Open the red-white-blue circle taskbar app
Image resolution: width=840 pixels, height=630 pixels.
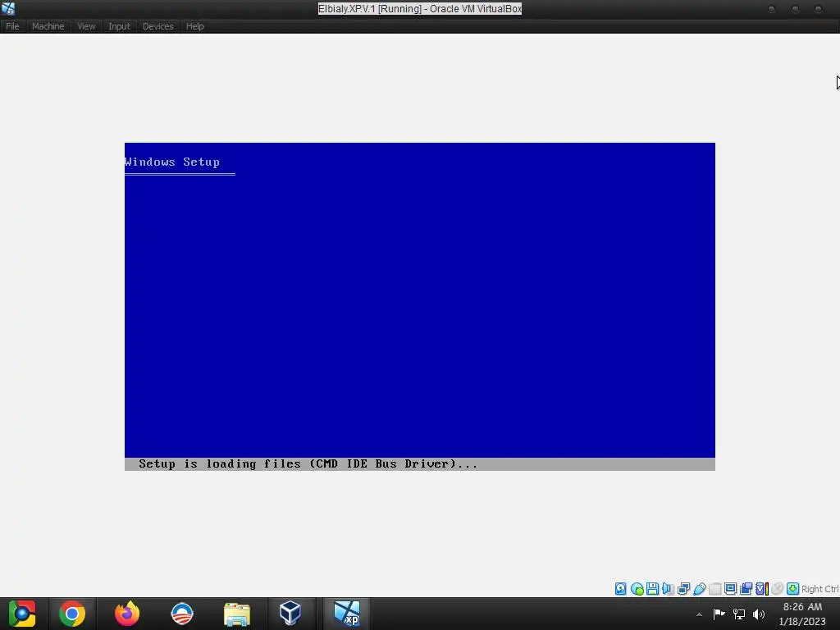pos(182,614)
